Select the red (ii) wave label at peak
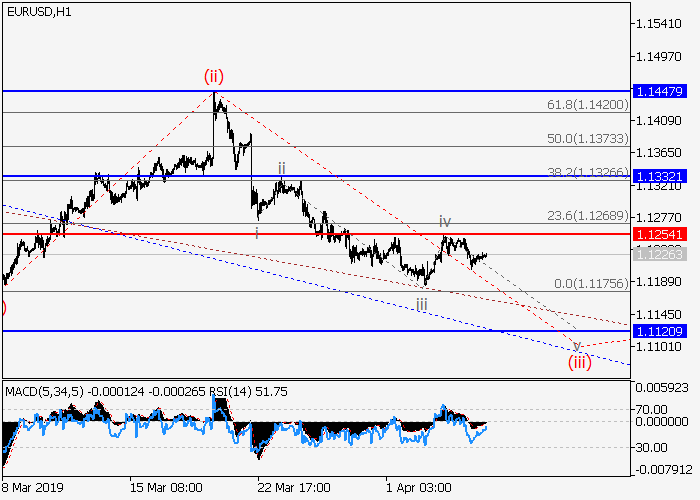700x500 pixels. 214,75
